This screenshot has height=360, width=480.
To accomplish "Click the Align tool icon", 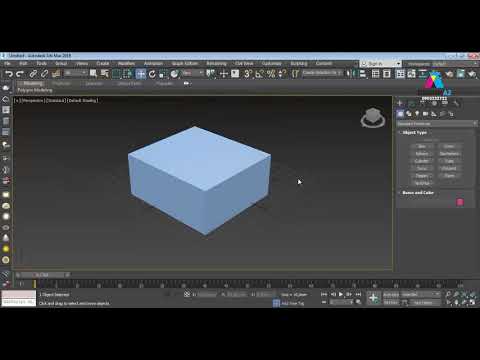I will tap(363, 74).
